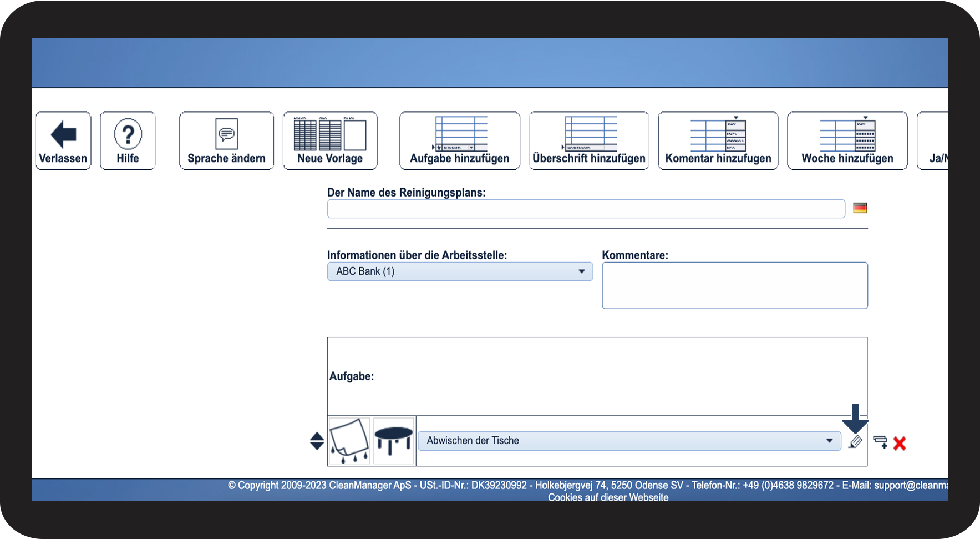Open the ABC Bank (1) workplace dropdown
Viewport: 980px width, 539px height.
coord(460,271)
